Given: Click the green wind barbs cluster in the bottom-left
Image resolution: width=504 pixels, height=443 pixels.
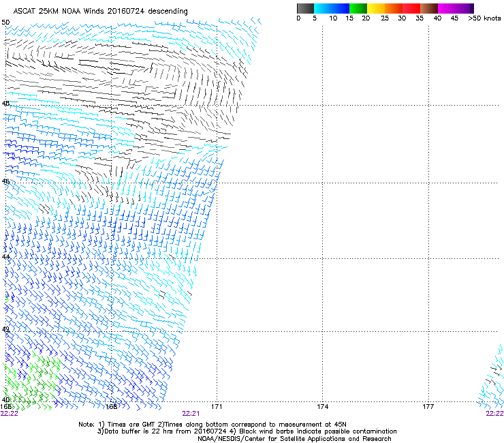Looking at the screenshot, I should 31,381.
